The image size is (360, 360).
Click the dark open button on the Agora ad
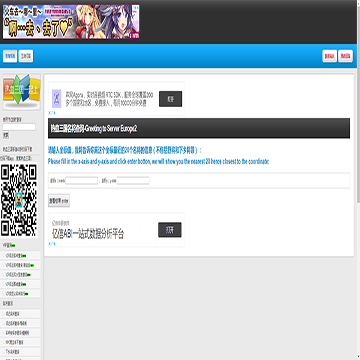170,99
